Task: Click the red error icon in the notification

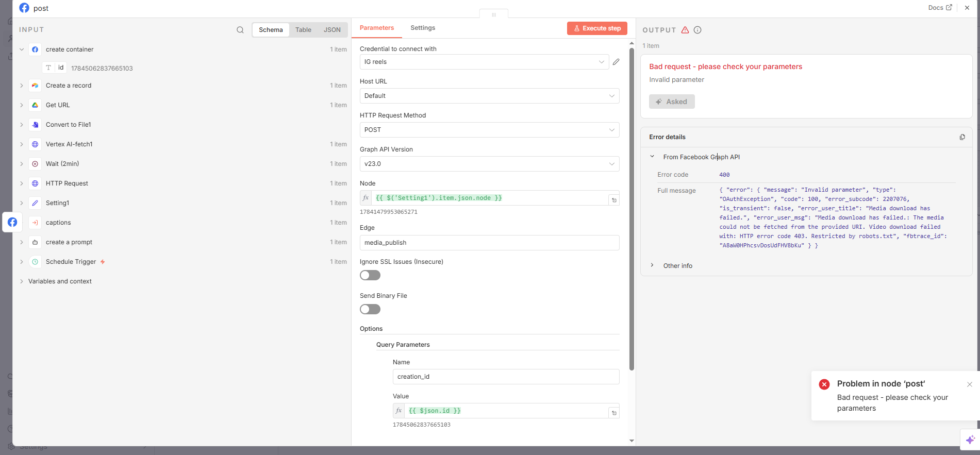Action: (x=824, y=384)
